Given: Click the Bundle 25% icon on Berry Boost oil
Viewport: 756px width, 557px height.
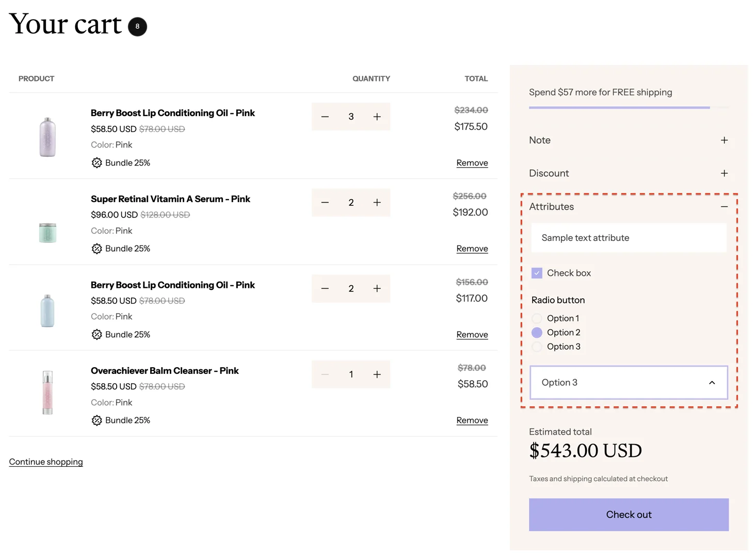Looking at the screenshot, I should click(96, 162).
